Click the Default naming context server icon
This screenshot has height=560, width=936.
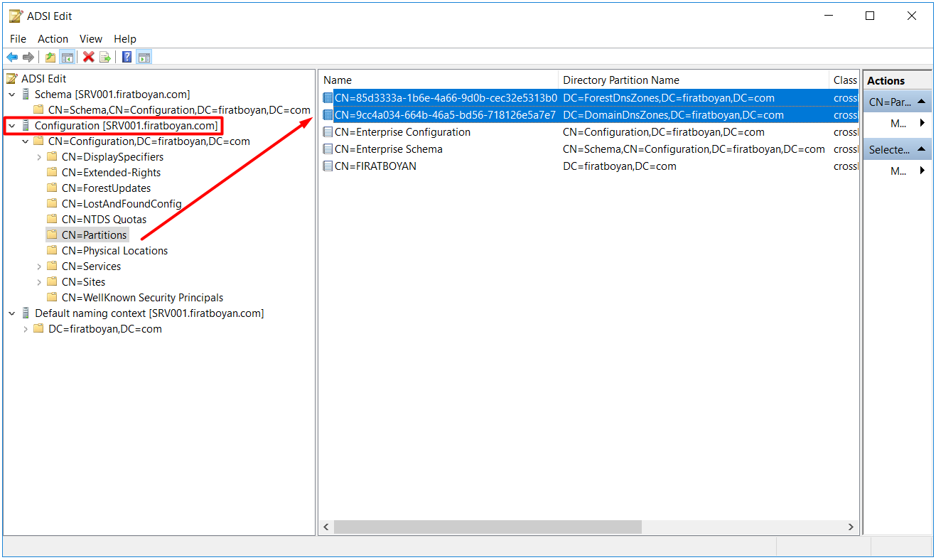[x=27, y=313]
